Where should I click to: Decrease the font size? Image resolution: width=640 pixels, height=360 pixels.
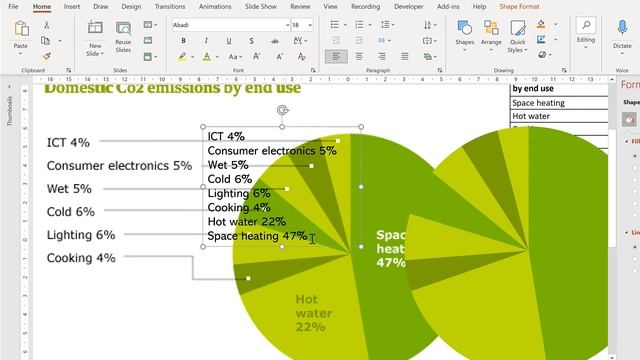click(280, 57)
